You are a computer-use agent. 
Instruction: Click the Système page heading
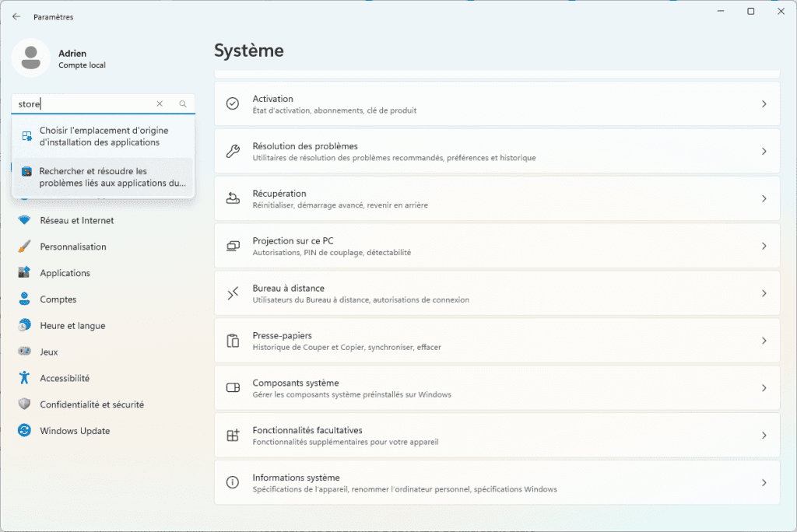(248, 51)
